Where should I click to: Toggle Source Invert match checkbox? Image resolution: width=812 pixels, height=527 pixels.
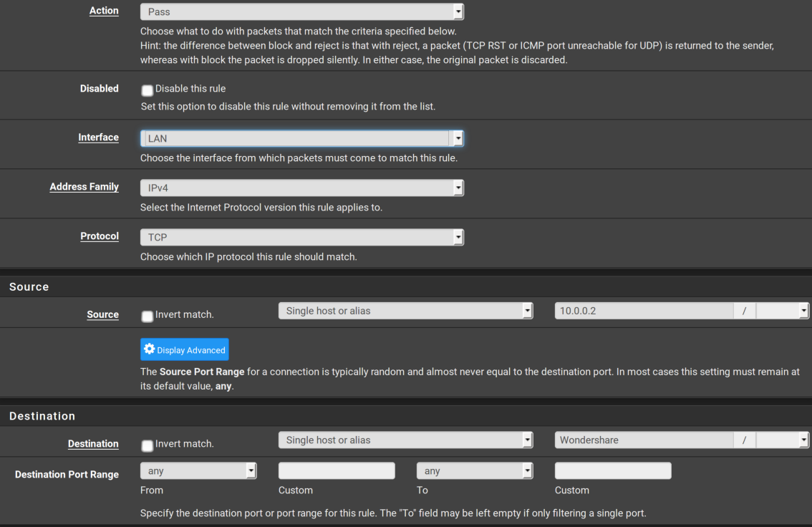tap(148, 316)
